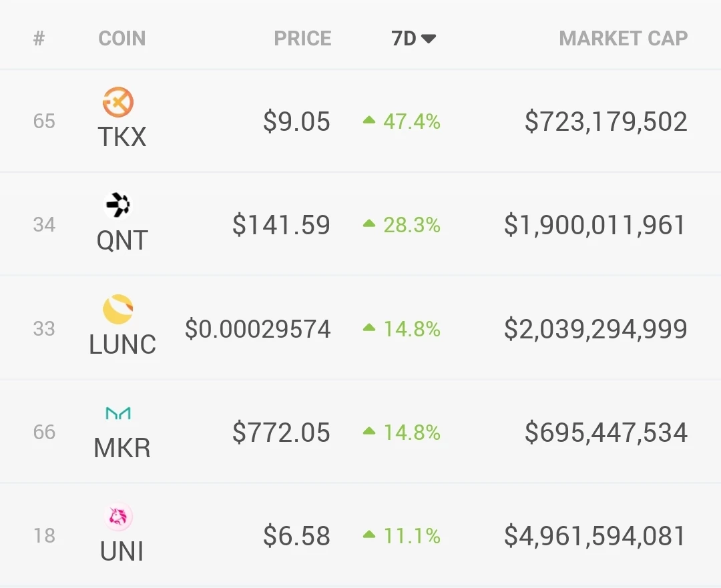Sort by the PRICE column header
This screenshot has width=721, height=588.
tap(302, 38)
